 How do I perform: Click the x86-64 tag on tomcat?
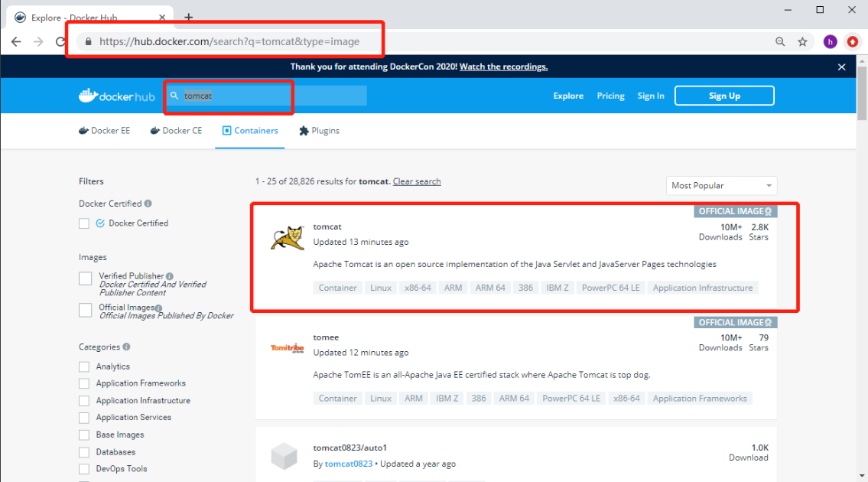point(418,288)
